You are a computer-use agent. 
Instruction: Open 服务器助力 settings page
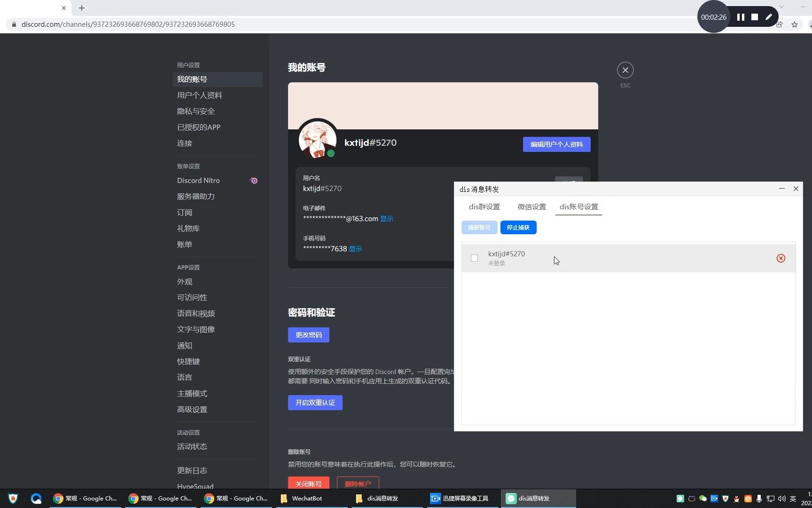coord(217,197)
